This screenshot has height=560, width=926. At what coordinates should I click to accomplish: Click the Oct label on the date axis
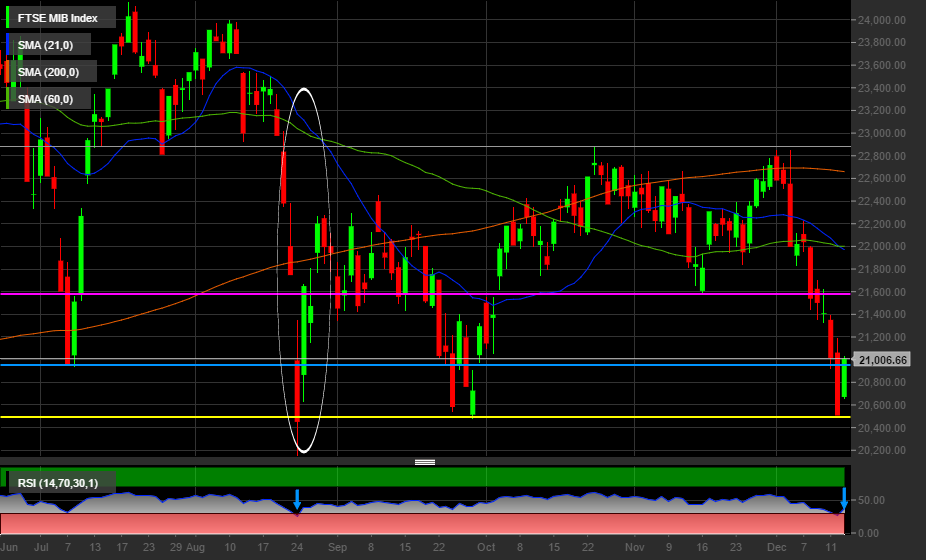[x=486, y=549]
